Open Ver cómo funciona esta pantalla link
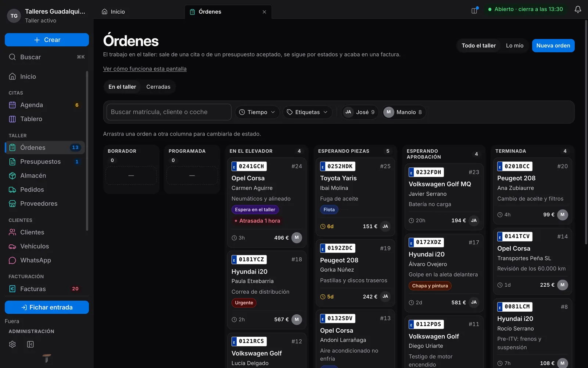This screenshot has height=368, width=588. click(145, 69)
